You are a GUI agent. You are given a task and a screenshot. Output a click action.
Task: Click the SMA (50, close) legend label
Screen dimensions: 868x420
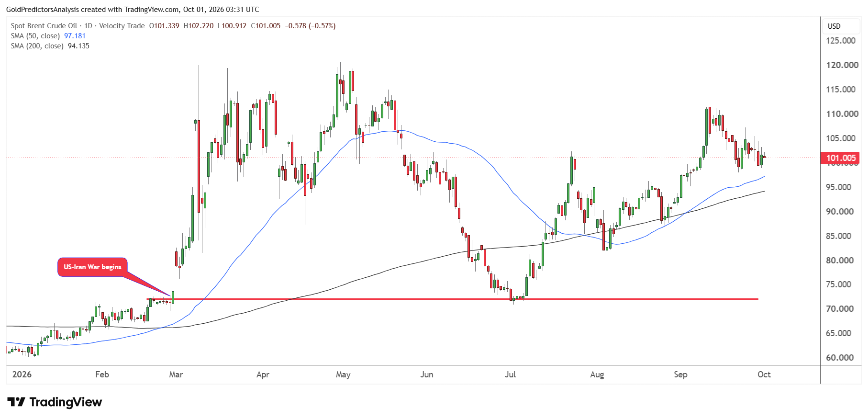(x=35, y=36)
